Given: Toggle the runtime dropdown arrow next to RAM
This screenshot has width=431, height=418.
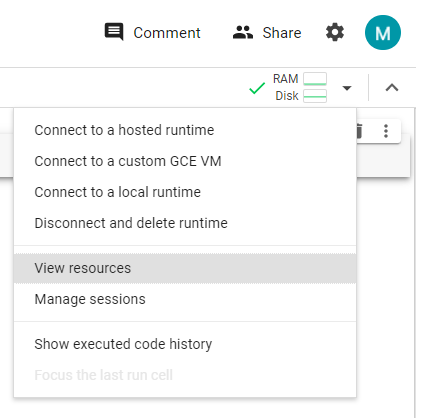Looking at the screenshot, I should 347,88.
